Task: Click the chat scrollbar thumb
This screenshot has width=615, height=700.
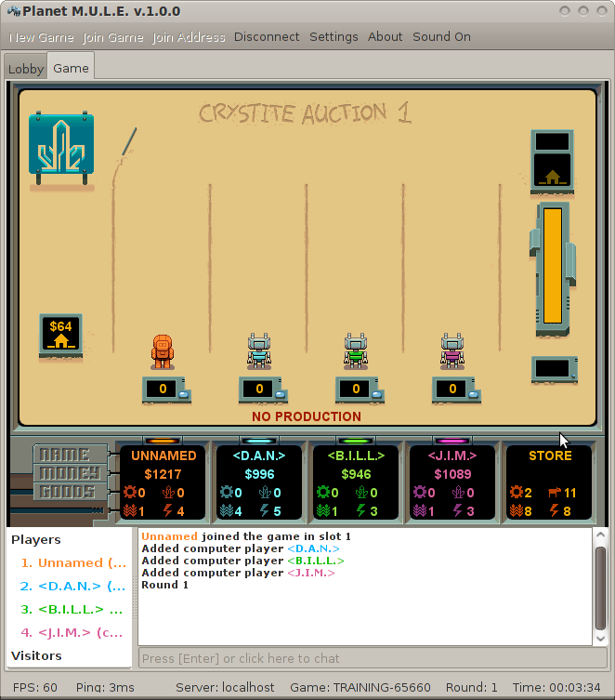Action: 600,588
